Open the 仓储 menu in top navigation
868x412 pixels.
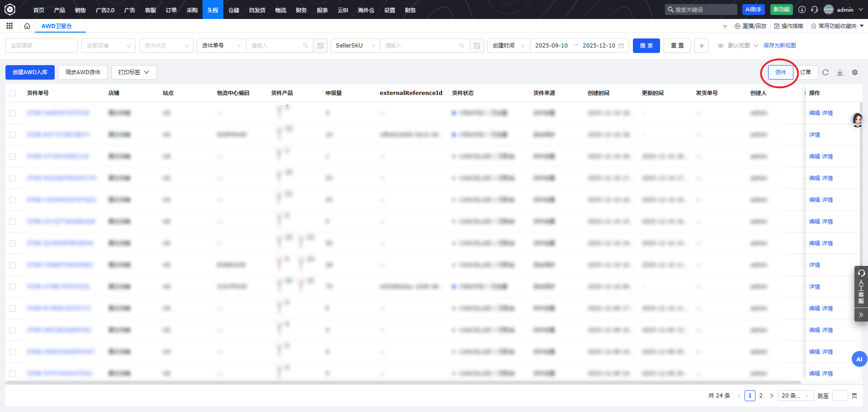(234, 10)
